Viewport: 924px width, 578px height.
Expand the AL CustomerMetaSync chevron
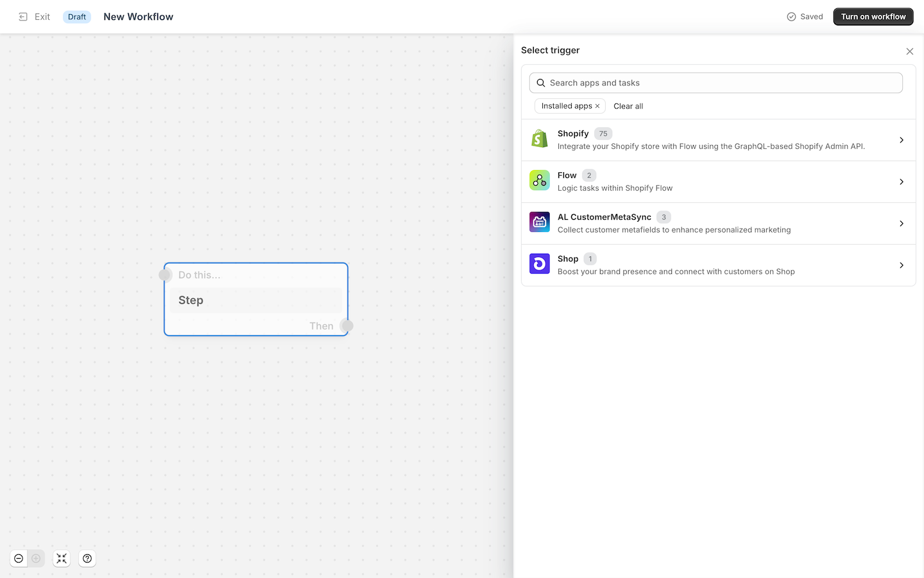pyautogui.click(x=901, y=223)
